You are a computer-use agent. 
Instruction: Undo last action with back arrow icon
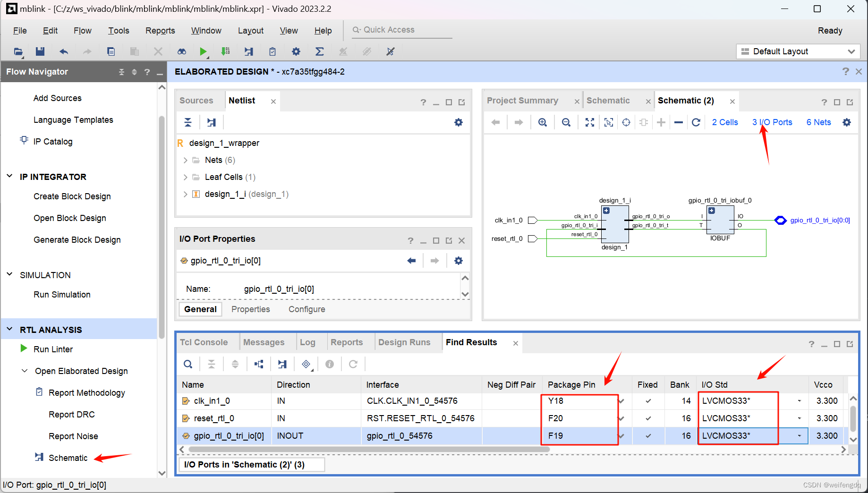(64, 51)
